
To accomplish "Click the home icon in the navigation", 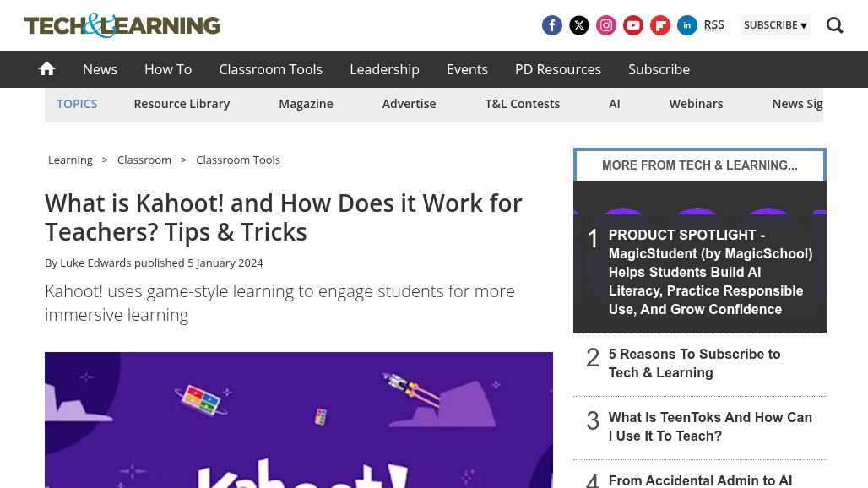I will coord(46,69).
